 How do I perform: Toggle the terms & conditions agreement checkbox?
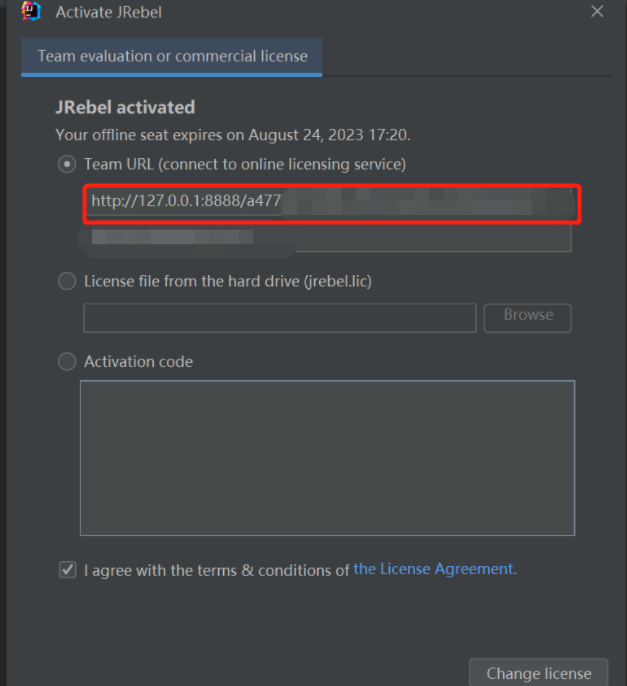(x=68, y=570)
